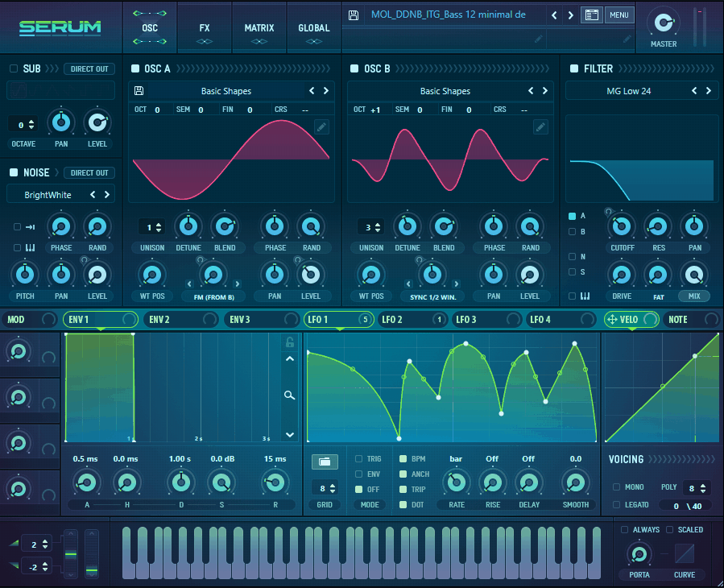724x588 pixels.
Task: Select previous OSC A warp mode
Action: pyautogui.click(x=189, y=284)
